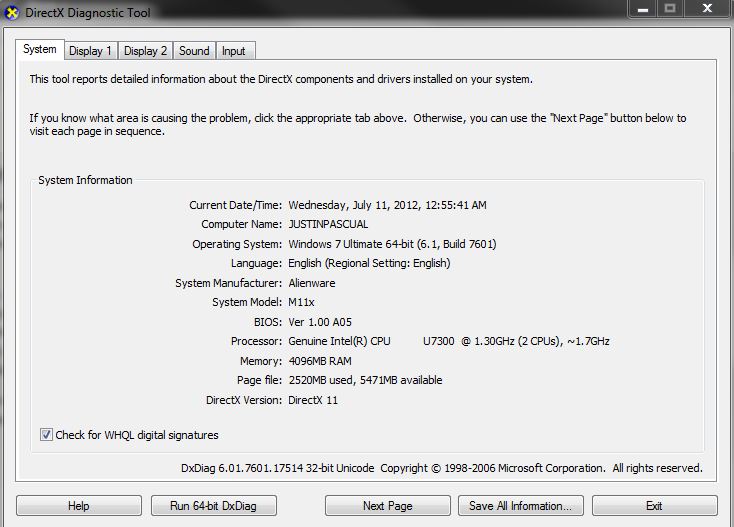Switch to the System tab

pos(40,50)
